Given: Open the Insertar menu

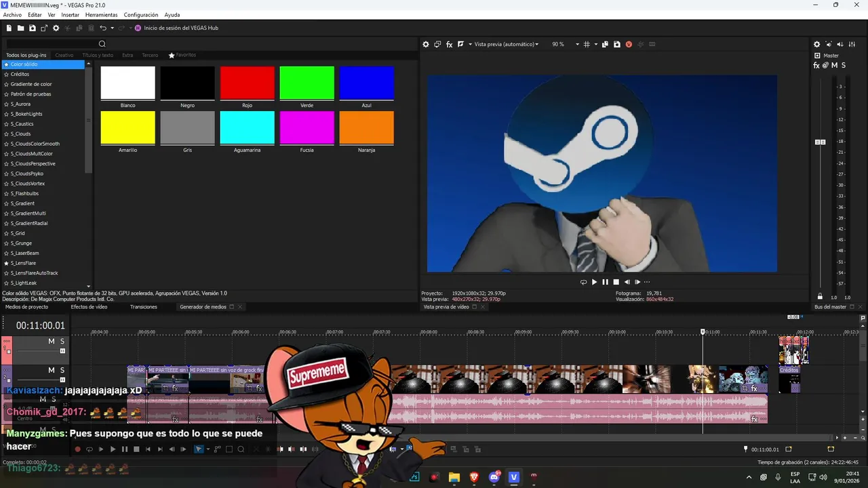Looking at the screenshot, I should point(70,14).
